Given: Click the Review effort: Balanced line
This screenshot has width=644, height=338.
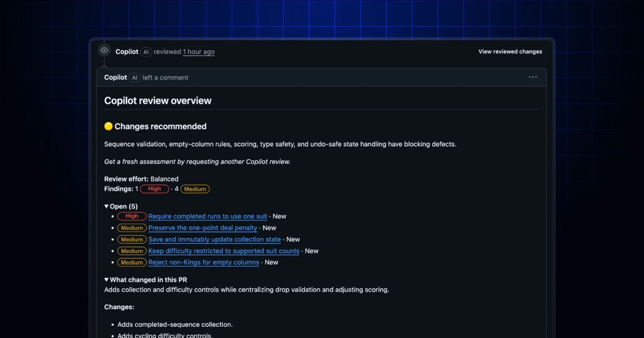Looking at the screenshot, I should (x=141, y=179).
